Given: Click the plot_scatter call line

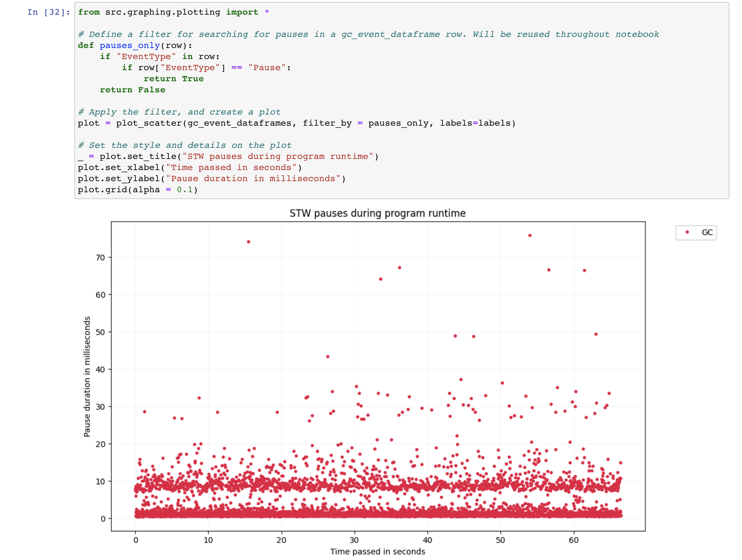Looking at the screenshot, I should (297, 123).
